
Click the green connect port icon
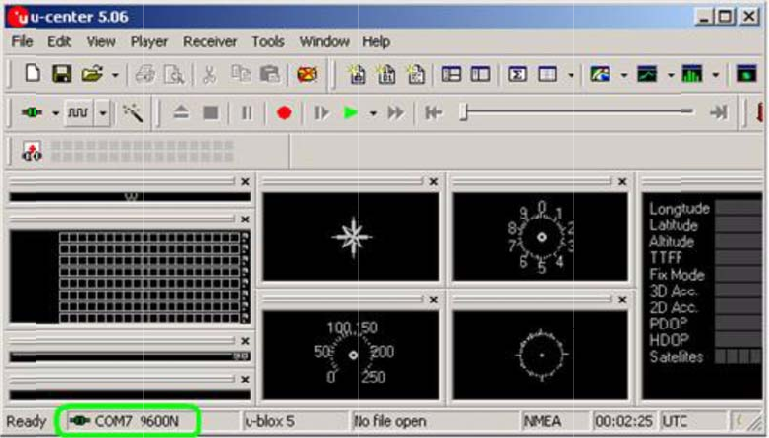[x=32, y=113]
